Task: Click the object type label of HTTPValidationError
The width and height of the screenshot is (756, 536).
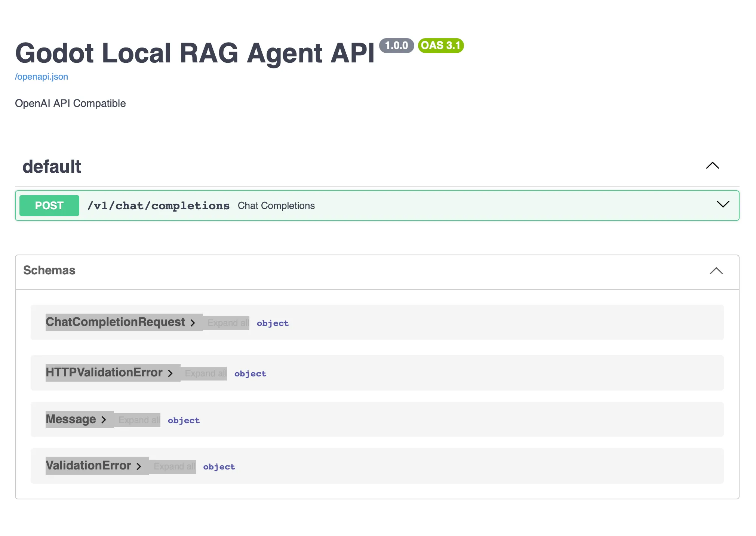Action: 250,374
